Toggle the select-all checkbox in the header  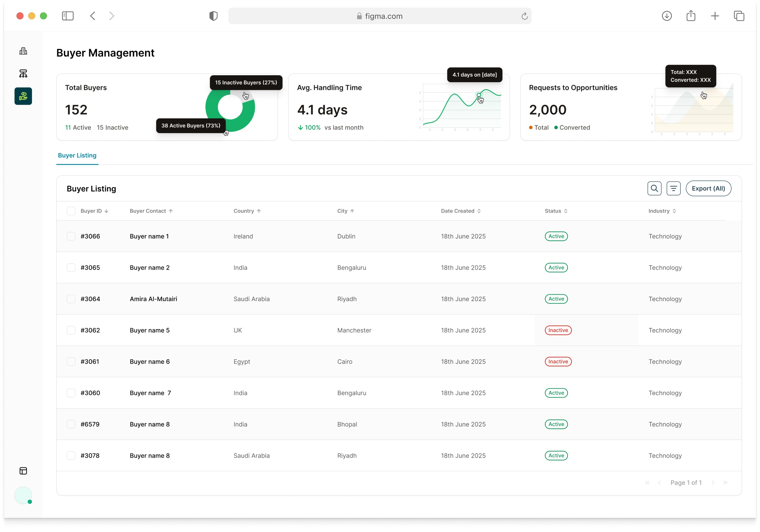(71, 211)
